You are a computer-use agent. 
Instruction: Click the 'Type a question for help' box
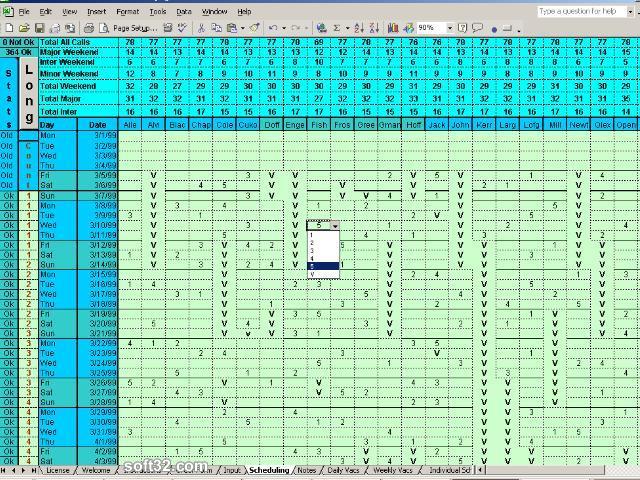pos(581,11)
